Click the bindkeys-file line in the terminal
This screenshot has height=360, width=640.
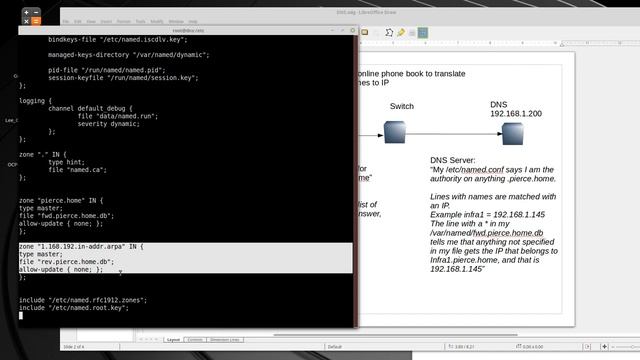pyautogui.click(x=118, y=40)
